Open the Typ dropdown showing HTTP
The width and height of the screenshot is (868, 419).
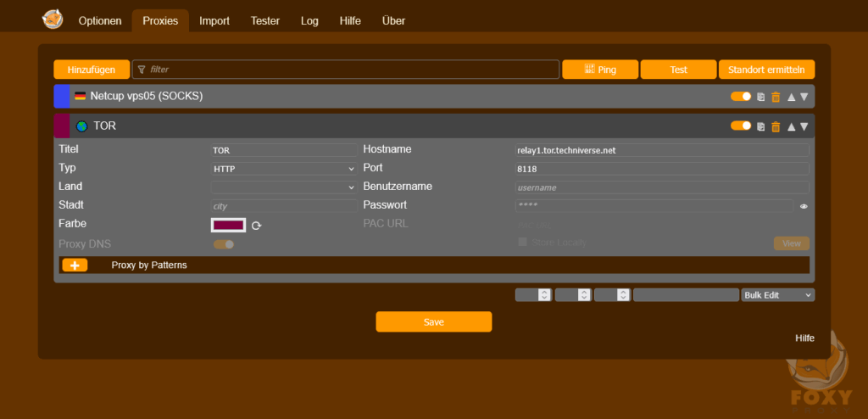coord(284,168)
